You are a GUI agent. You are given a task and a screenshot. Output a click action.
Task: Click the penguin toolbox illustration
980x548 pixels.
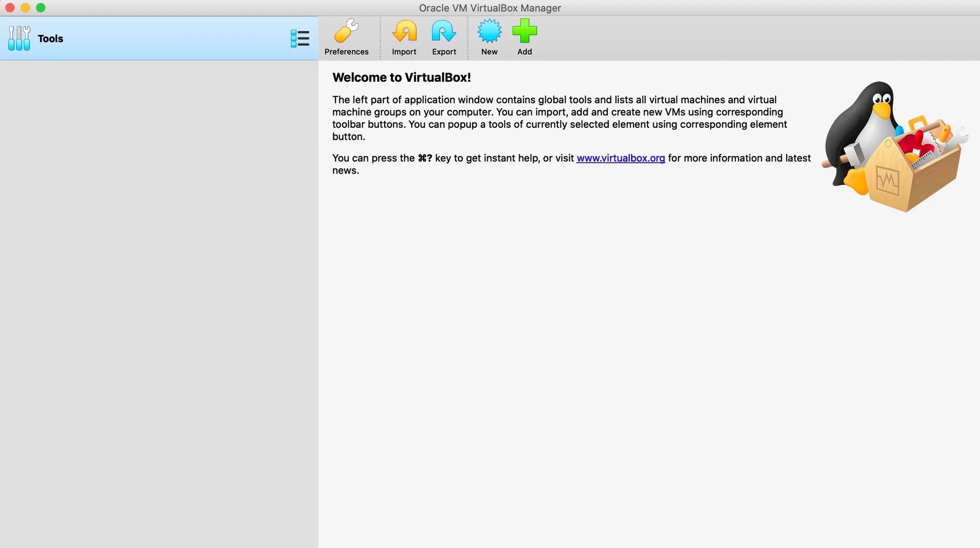click(894, 147)
